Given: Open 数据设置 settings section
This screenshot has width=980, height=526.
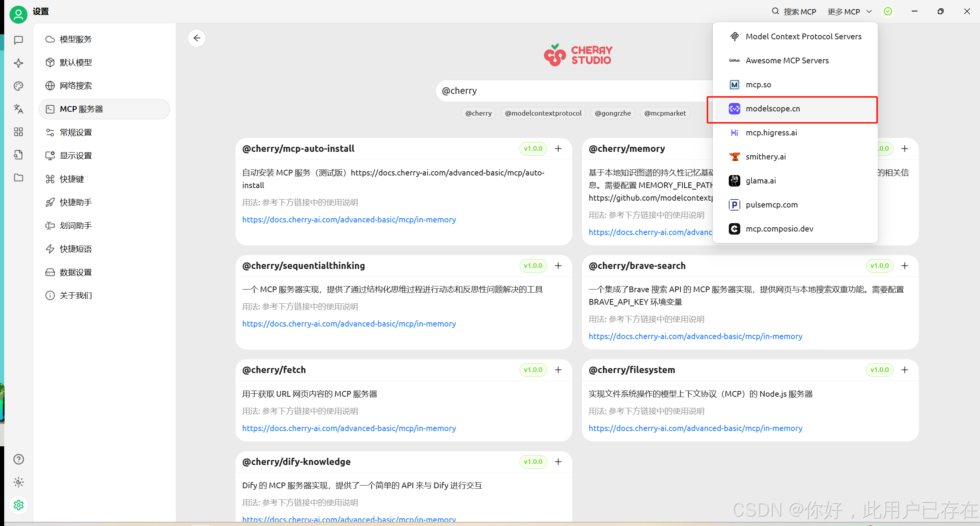Looking at the screenshot, I should click(104, 272).
